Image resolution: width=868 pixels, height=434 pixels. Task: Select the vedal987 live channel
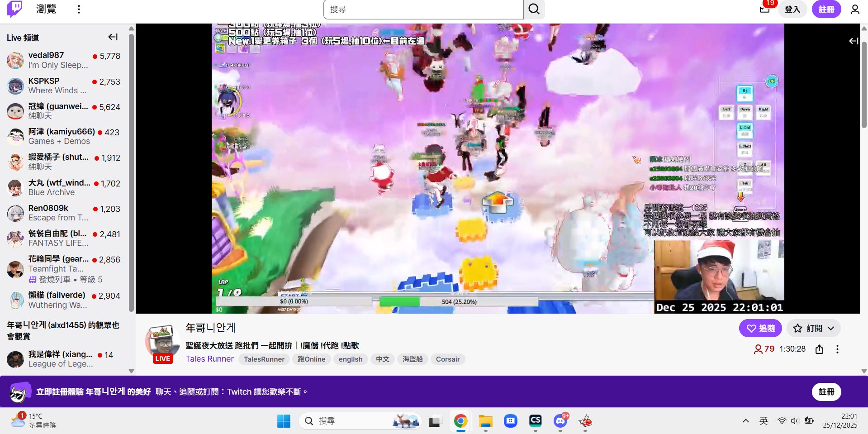pyautogui.click(x=63, y=60)
